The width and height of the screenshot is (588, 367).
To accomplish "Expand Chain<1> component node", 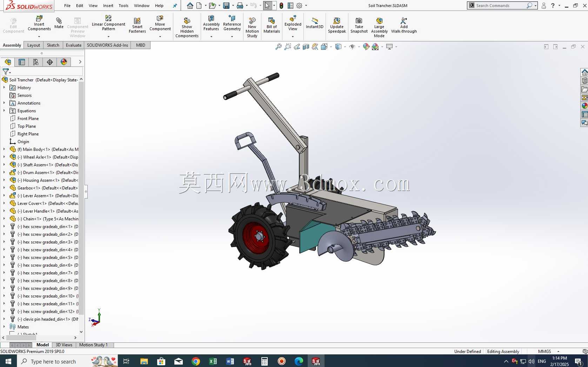I will 4,219.
